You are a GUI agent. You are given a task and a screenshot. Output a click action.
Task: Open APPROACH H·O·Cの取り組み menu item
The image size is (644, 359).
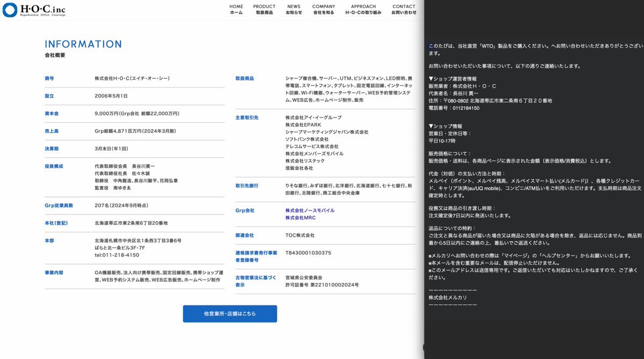[363, 10]
